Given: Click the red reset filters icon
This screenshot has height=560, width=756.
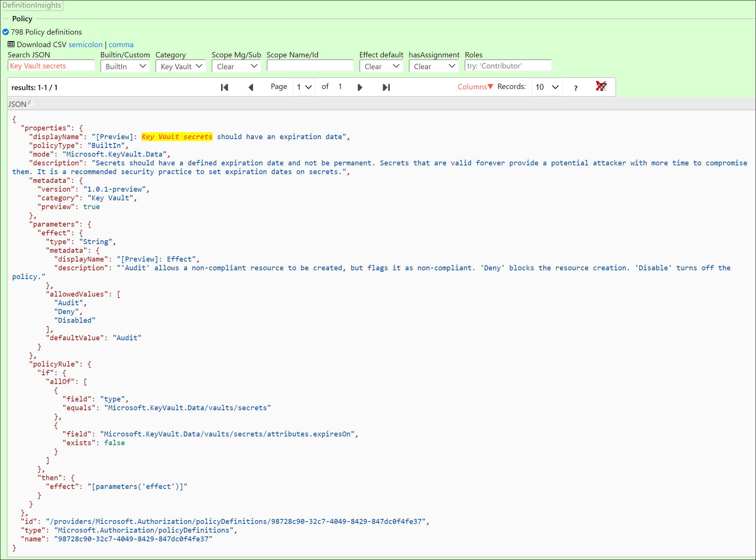Looking at the screenshot, I should [x=601, y=87].
